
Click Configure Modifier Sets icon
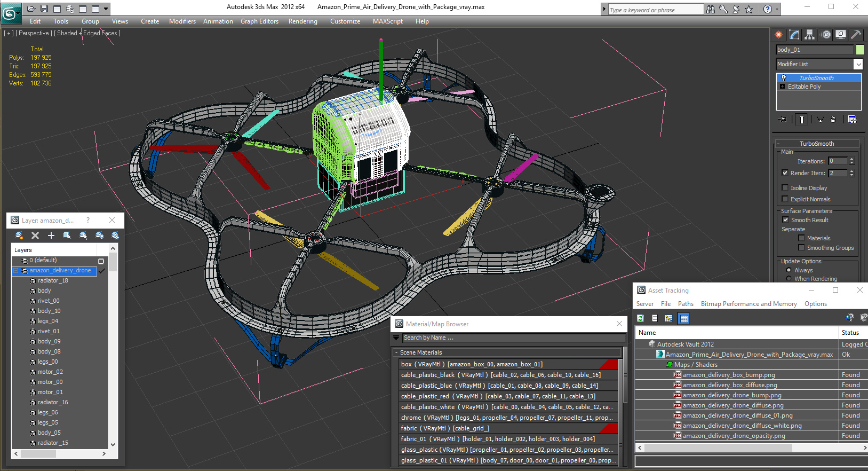point(852,120)
